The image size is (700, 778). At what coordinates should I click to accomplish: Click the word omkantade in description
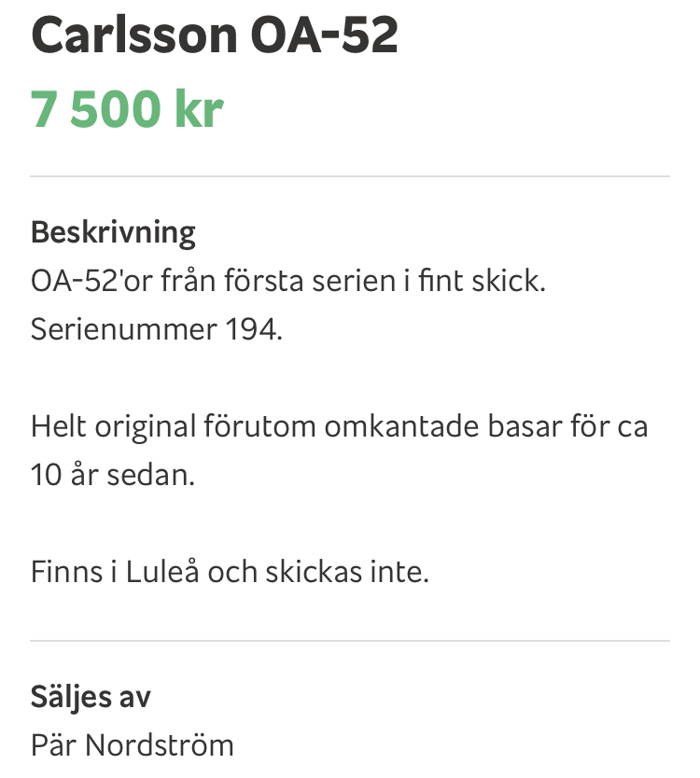[x=401, y=426]
